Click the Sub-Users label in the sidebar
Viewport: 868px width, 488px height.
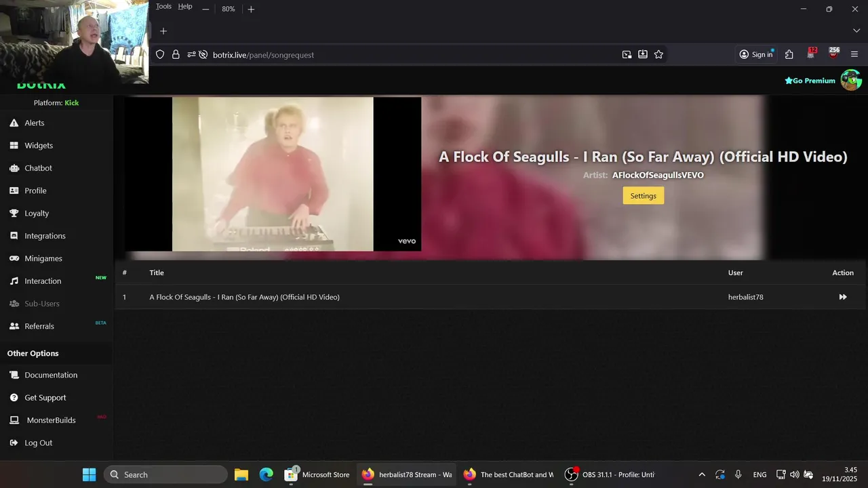(42, 304)
